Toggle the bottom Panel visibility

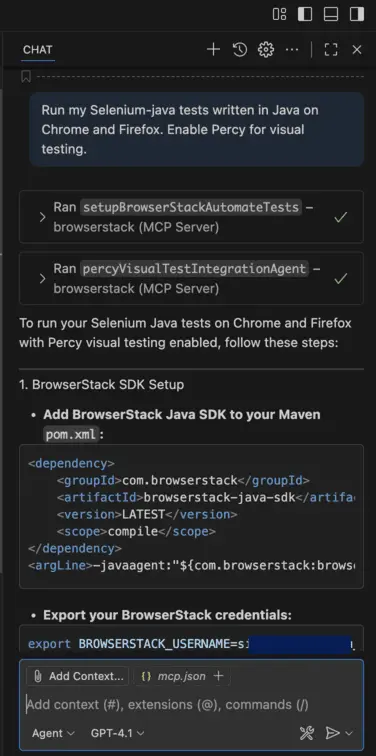[331, 14]
